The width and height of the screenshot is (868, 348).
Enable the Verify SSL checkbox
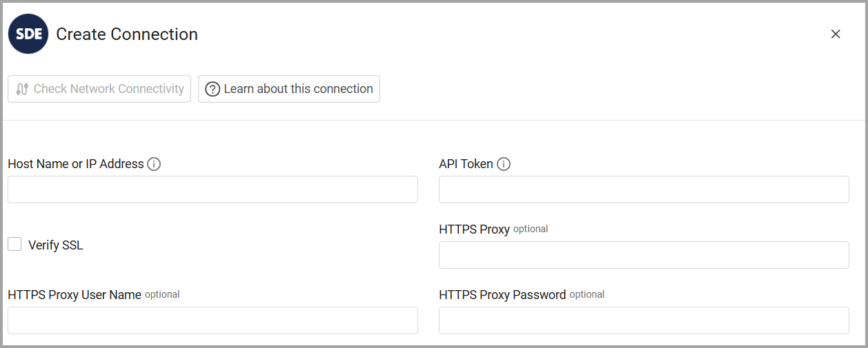tap(14, 244)
